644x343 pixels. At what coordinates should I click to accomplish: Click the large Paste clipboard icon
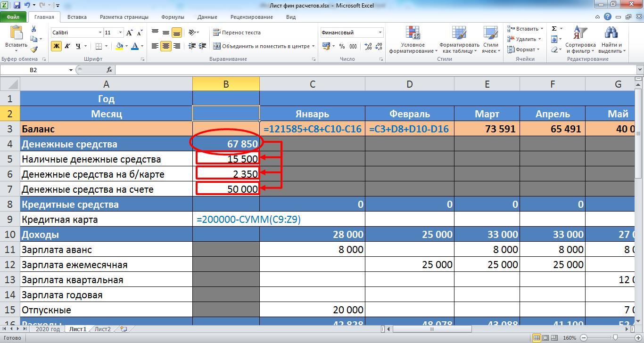pos(16,33)
